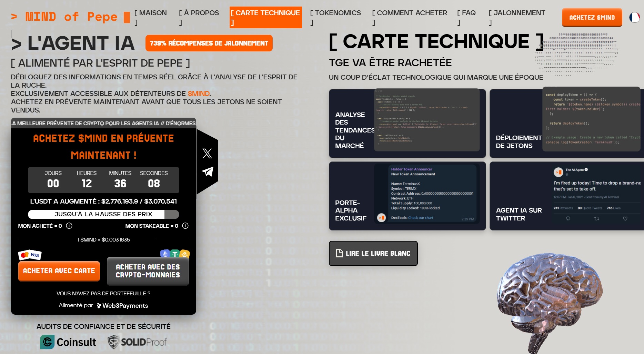Click ACHETER AVEC DES CRYPTO-MONNAIES button
Viewport: 644px width, 354px height.
148,271
